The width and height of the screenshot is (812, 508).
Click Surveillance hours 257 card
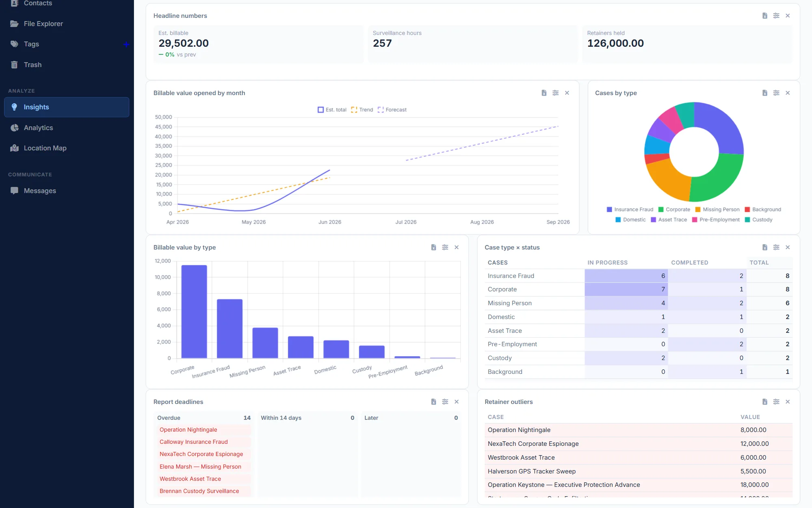click(x=473, y=44)
